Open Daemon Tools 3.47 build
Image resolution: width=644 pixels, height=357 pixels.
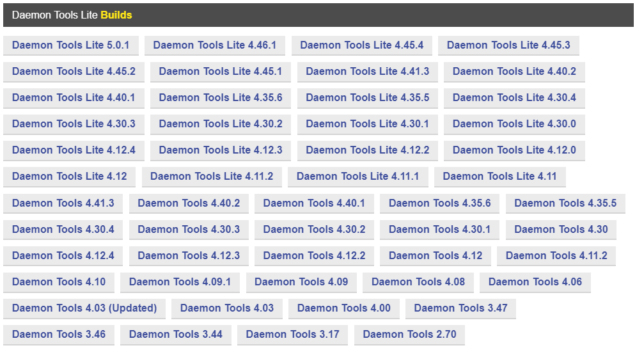[460, 308]
